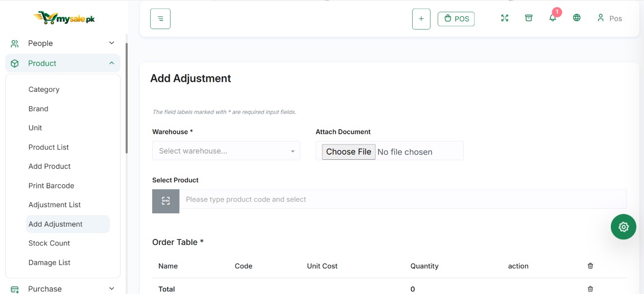Open the green floating settings gear button

click(624, 227)
